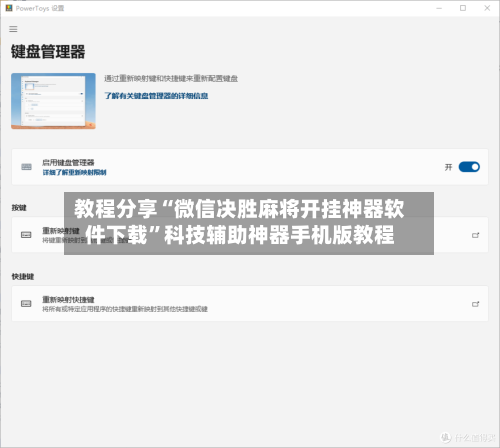The width and height of the screenshot is (500, 448).
Task: Minimize the PowerToys settings window
Action: click(439, 8)
